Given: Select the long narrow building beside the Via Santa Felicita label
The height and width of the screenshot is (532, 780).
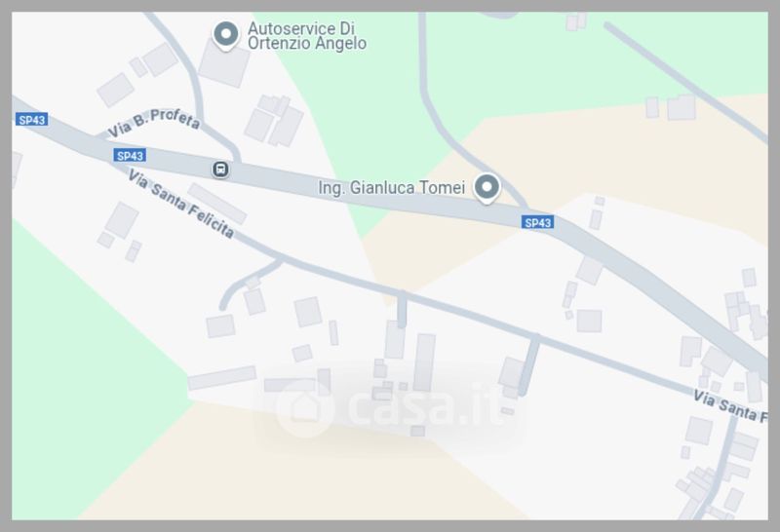Looking at the screenshot, I should click(217, 204).
